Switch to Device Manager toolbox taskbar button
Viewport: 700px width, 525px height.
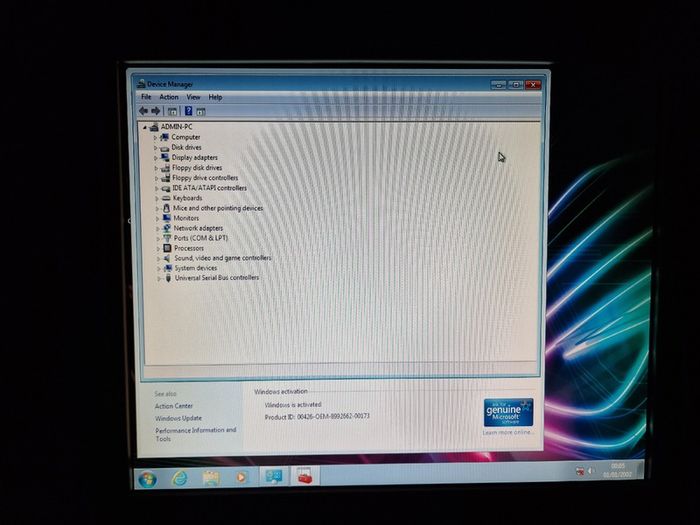pyautogui.click(x=304, y=476)
